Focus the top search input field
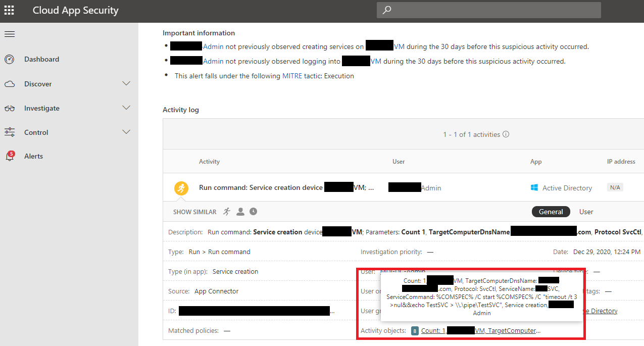Screen dimensions: 644x346 489,10
